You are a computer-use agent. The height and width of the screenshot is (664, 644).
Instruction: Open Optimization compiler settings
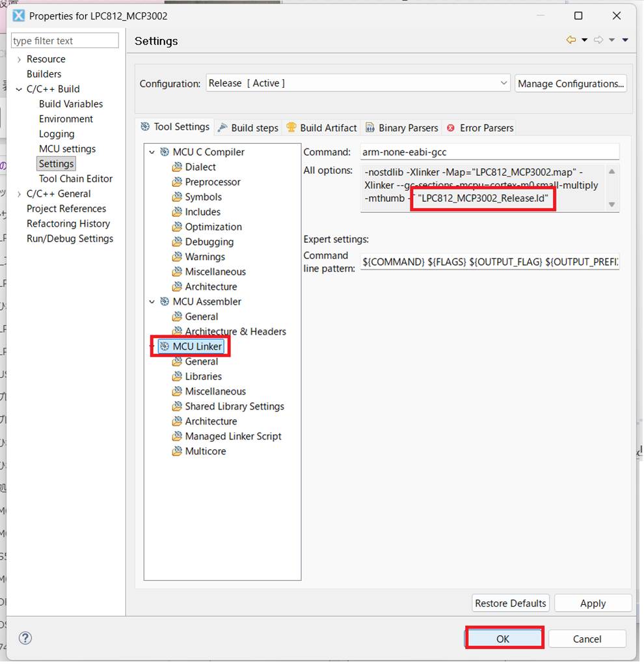click(x=213, y=227)
